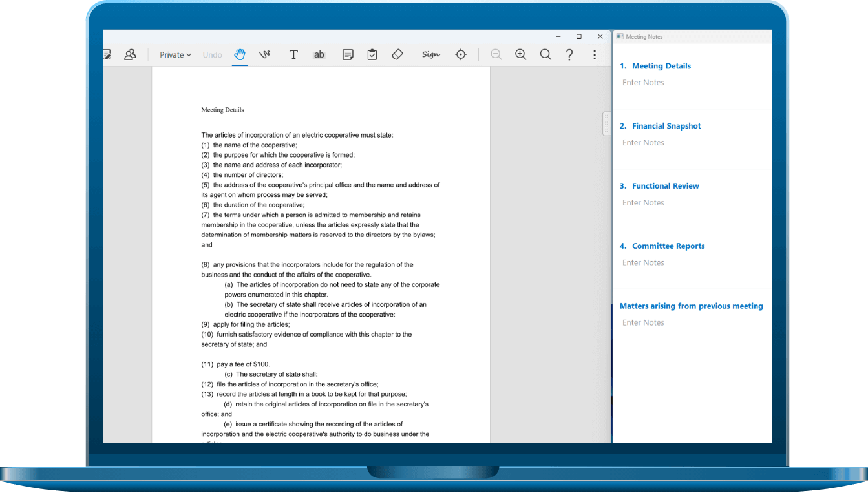Open the more options vertical dots menu

click(595, 55)
